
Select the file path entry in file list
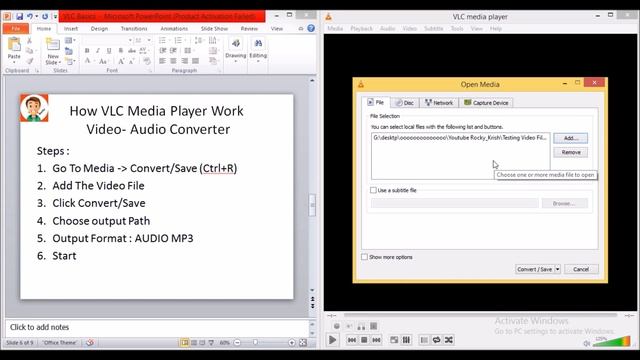[460, 138]
